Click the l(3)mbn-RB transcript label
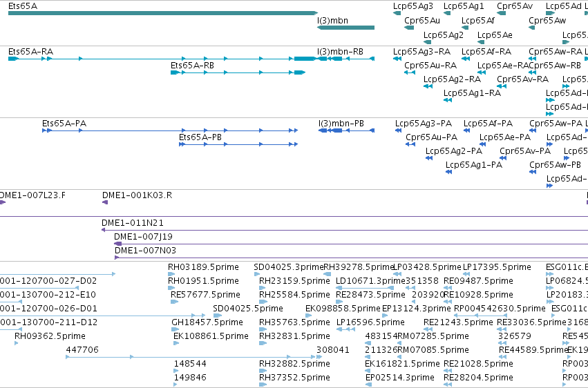 [340, 51]
